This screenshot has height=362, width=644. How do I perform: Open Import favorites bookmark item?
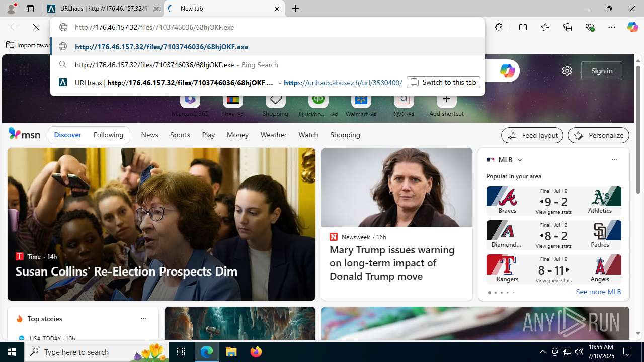tap(28, 45)
